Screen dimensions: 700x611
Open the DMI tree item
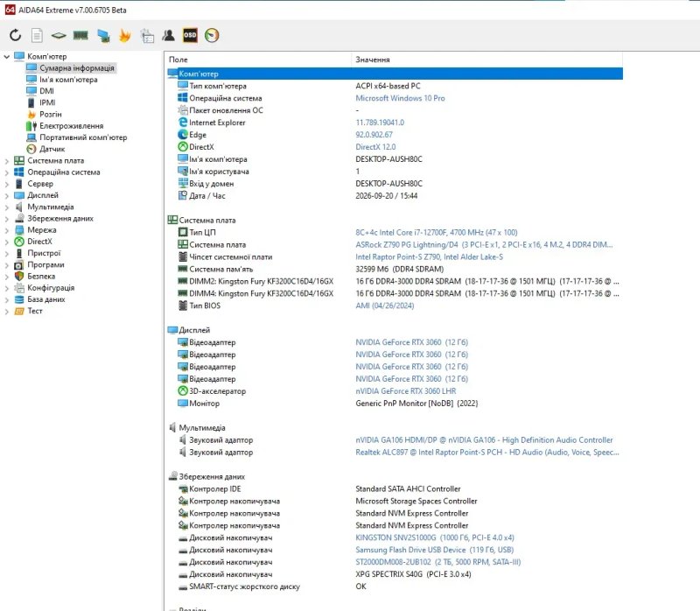point(46,91)
